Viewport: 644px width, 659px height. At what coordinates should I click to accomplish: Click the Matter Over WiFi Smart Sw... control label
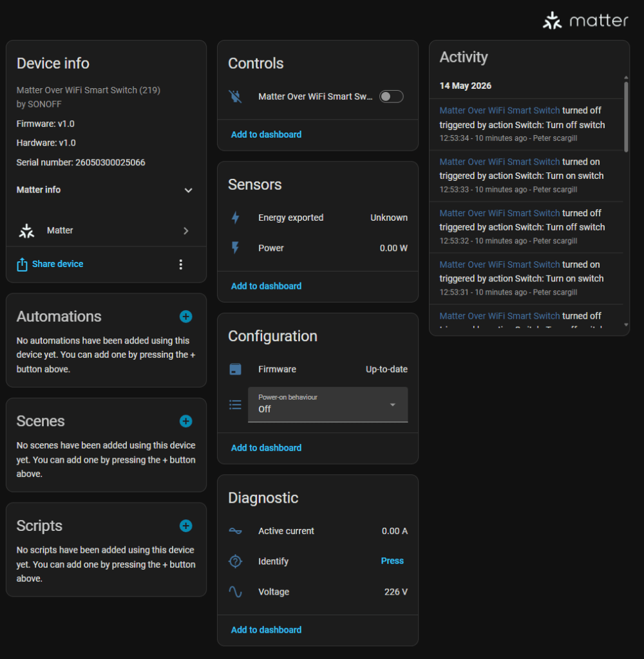316,97
